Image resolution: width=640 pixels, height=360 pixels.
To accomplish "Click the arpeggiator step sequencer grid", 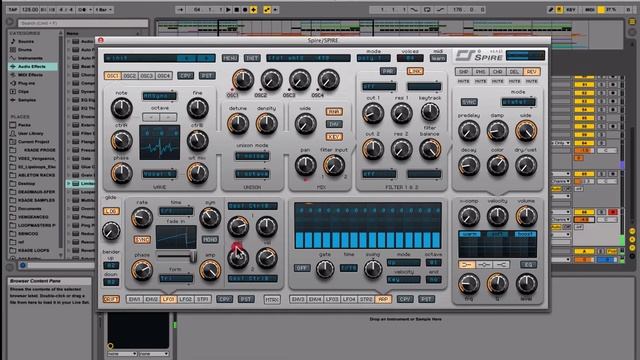I will tap(368, 225).
